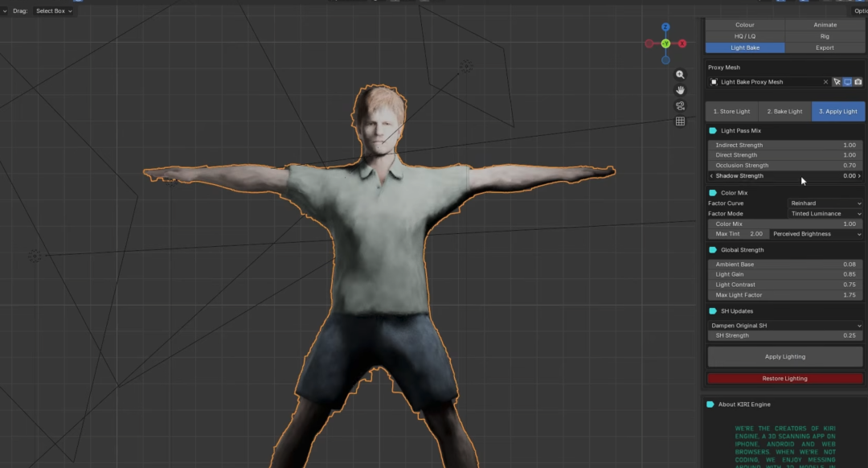The width and height of the screenshot is (868, 468).
Task: Select the light object above the head
Action: pos(466,67)
